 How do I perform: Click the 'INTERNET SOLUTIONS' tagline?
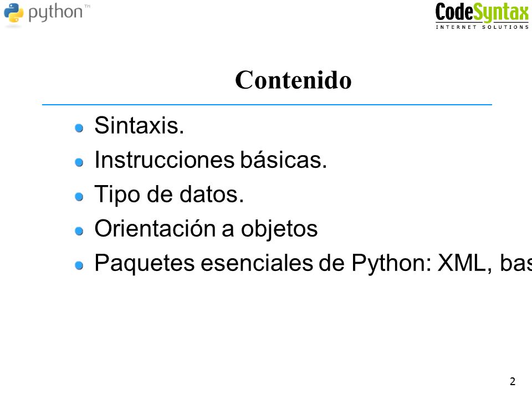[x=482, y=27]
